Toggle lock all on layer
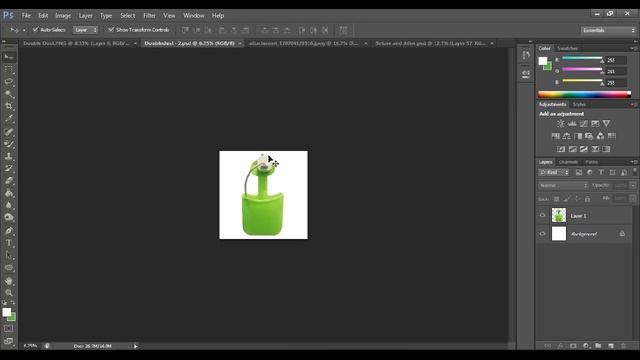The height and width of the screenshot is (360, 640). 587,199
